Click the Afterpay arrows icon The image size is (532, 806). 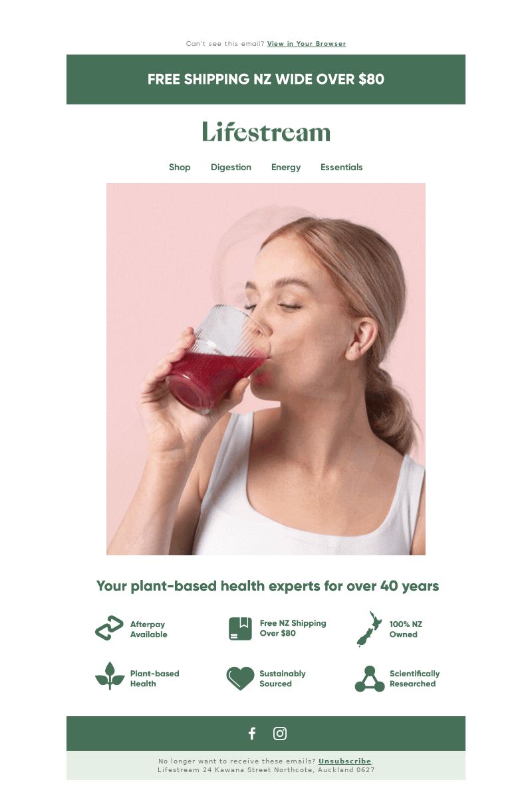(x=110, y=628)
